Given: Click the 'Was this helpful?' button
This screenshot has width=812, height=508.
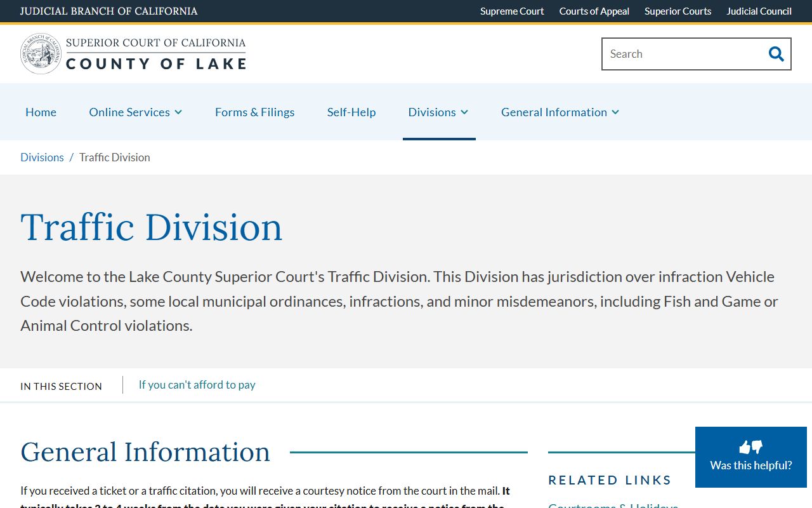Looking at the screenshot, I should click(751, 457).
